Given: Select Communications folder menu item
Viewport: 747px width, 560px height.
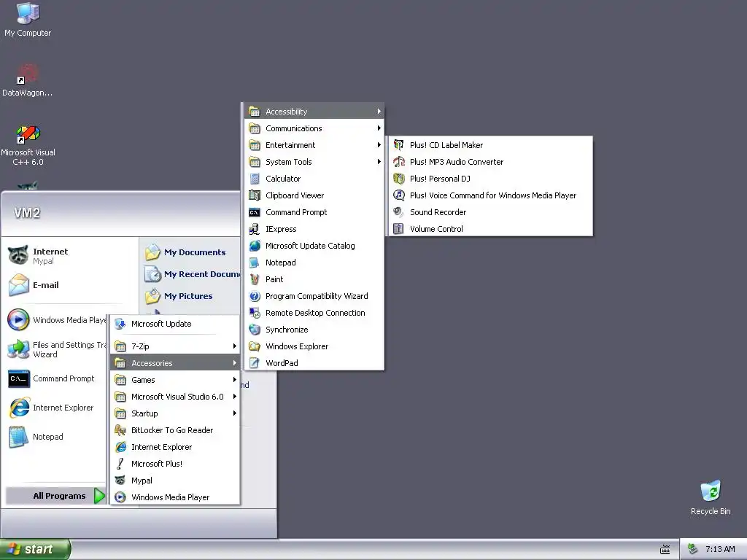Looking at the screenshot, I should [x=314, y=128].
